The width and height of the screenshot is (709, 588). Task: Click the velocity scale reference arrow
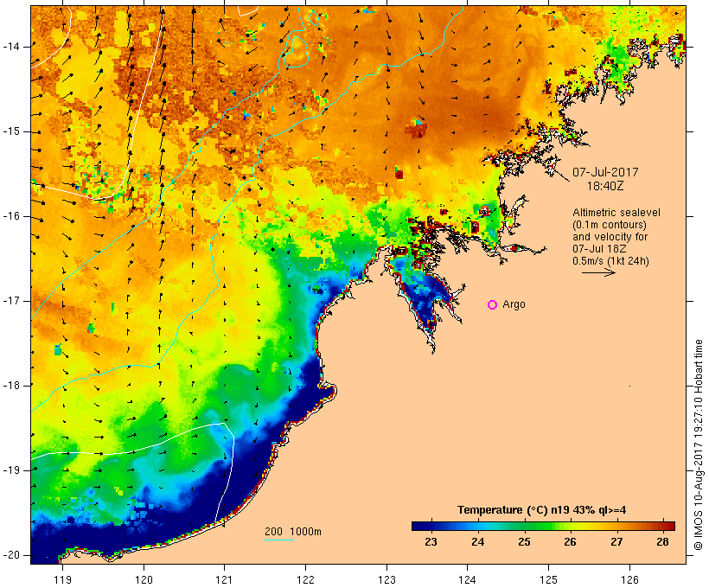pyautogui.click(x=598, y=272)
